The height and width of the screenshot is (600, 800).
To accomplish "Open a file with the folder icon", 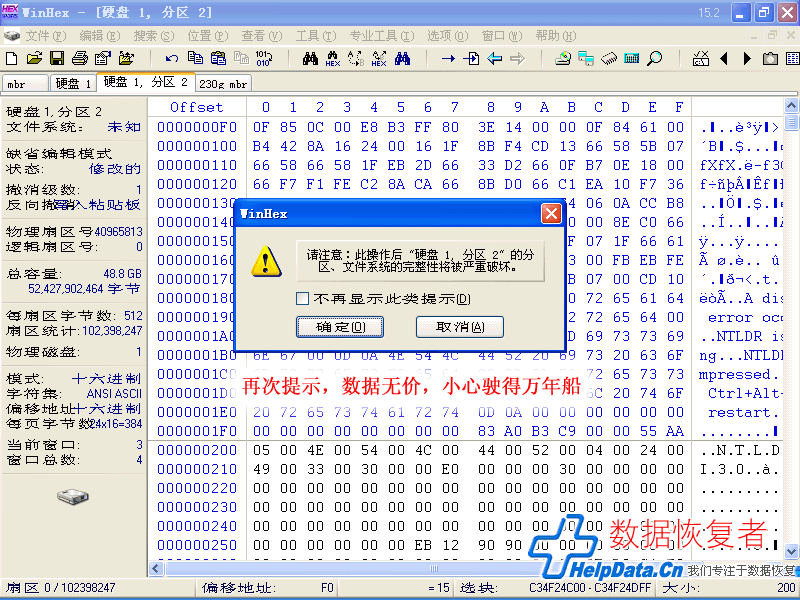I will click(x=34, y=58).
